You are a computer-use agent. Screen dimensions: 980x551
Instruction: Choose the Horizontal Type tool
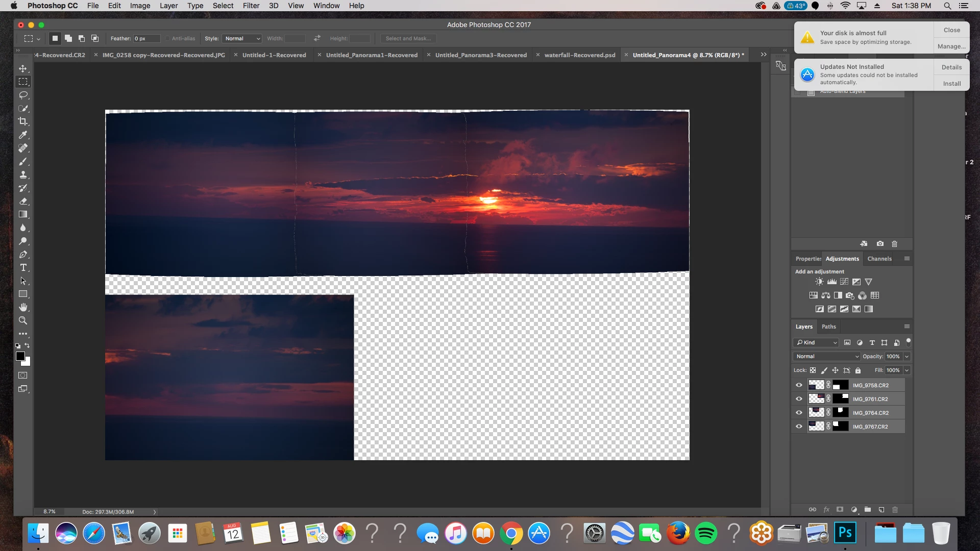click(x=23, y=267)
